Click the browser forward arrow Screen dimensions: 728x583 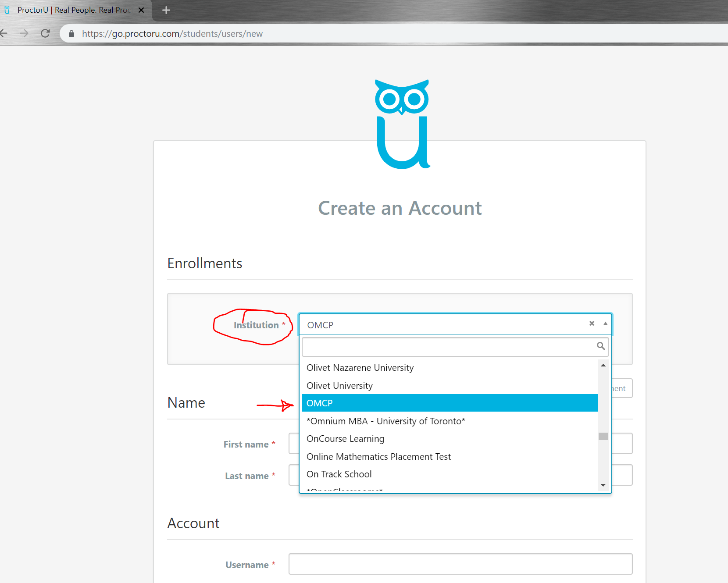click(24, 33)
